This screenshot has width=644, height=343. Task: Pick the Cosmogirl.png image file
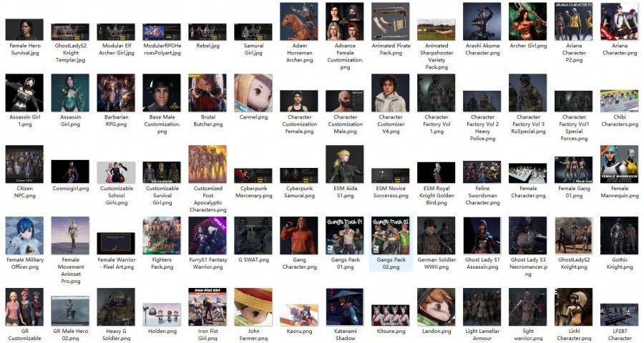coord(70,171)
